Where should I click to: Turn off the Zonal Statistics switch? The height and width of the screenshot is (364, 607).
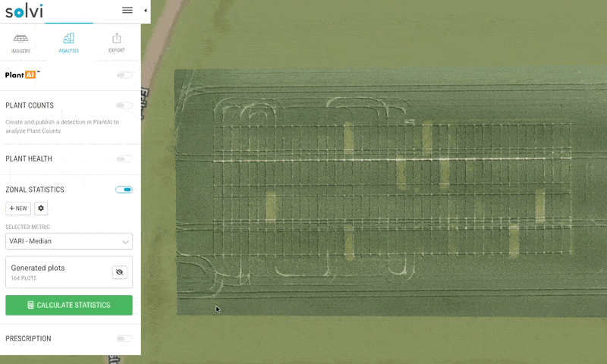[x=124, y=190]
